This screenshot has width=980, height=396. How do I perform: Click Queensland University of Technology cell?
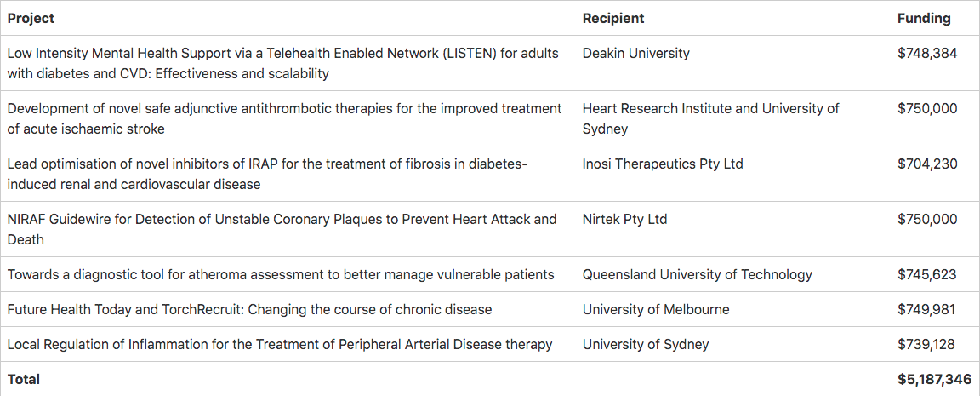(697, 274)
